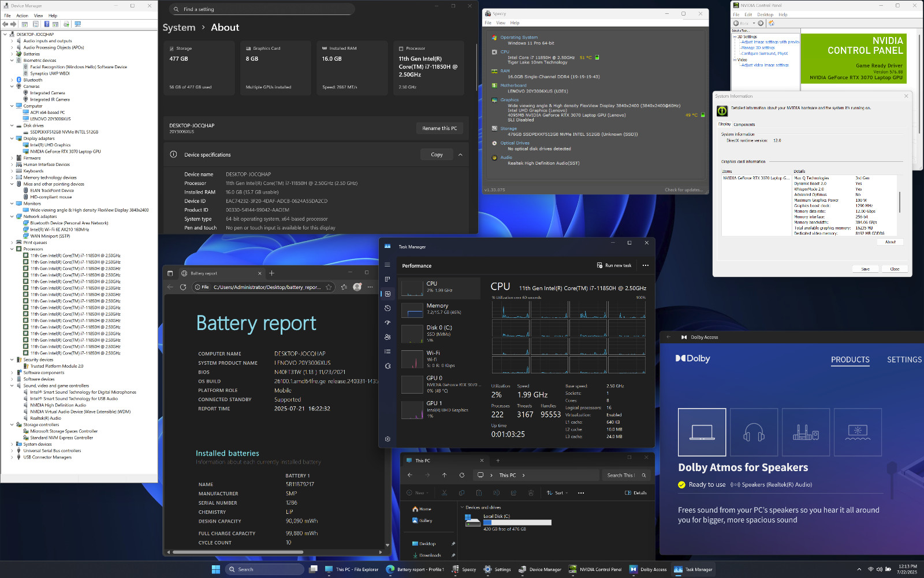Screen dimensions: 924x578
Task: Collapse Device specifications chevron in Settings
Action: click(460, 155)
